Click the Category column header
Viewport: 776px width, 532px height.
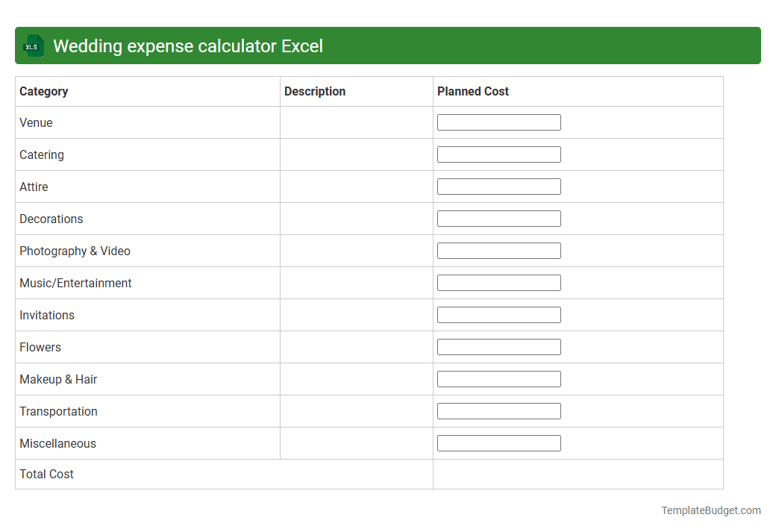coord(43,91)
